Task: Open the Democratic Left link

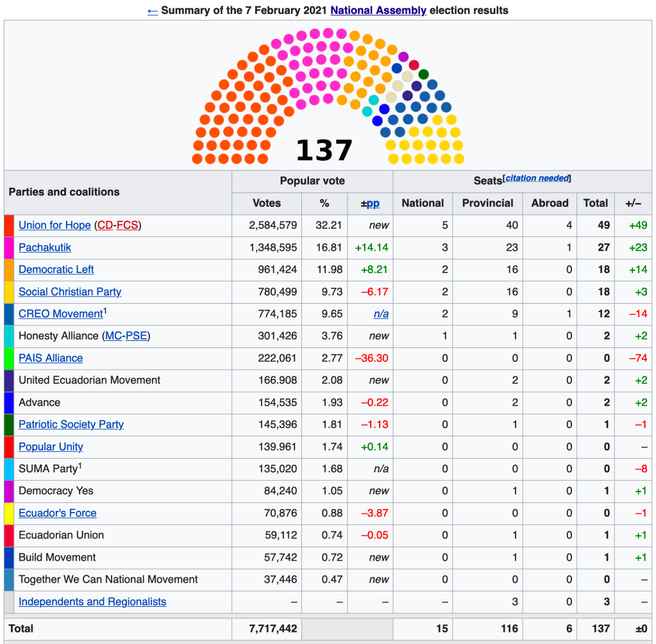Action: coord(56,269)
